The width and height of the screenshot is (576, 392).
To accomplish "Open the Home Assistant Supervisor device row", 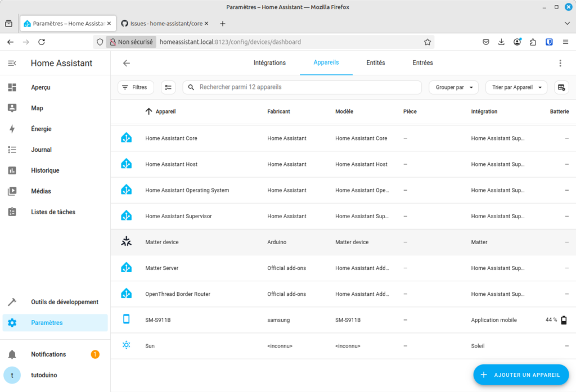I will [x=343, y=216].
